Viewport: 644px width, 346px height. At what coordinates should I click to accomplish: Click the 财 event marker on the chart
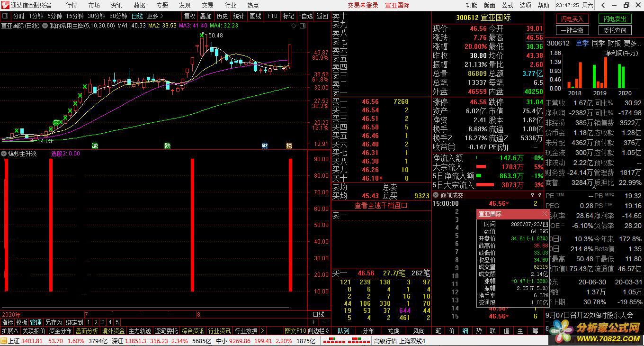tap(265, 146)
